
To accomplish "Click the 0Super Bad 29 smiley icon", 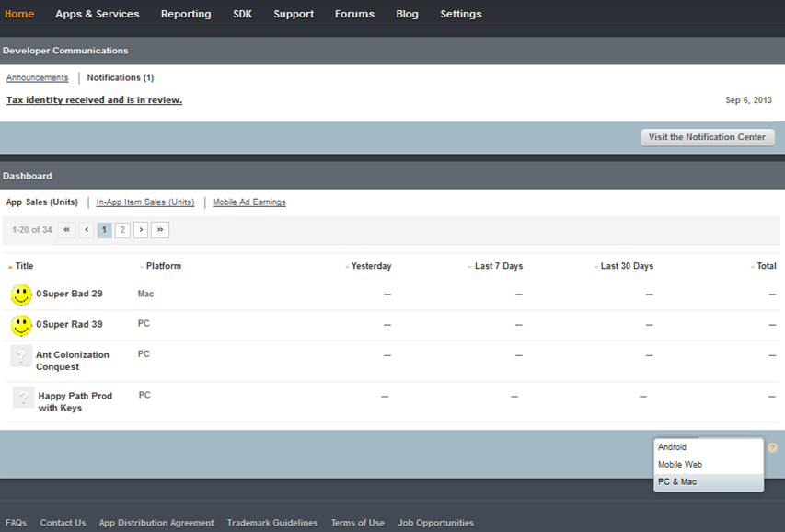I will (x=21, y=295).
